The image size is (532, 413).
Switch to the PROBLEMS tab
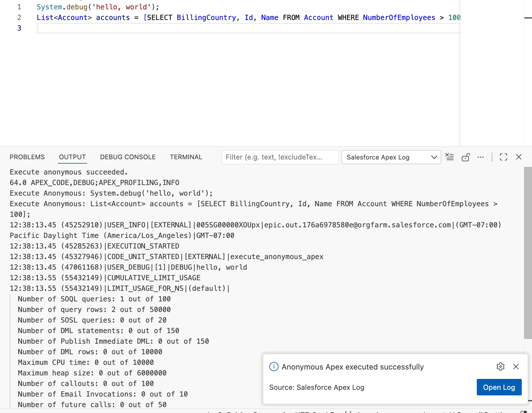point(27,157)
